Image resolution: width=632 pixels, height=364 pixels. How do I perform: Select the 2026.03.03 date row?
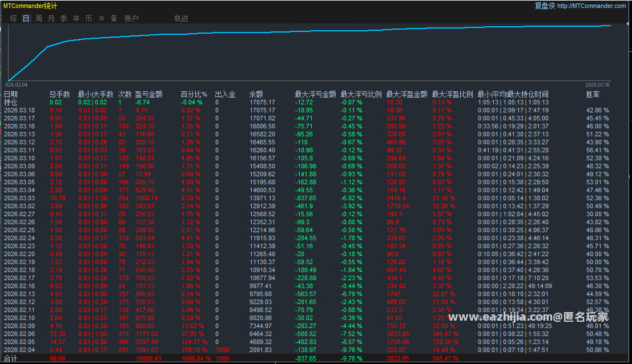pos(19,198)
